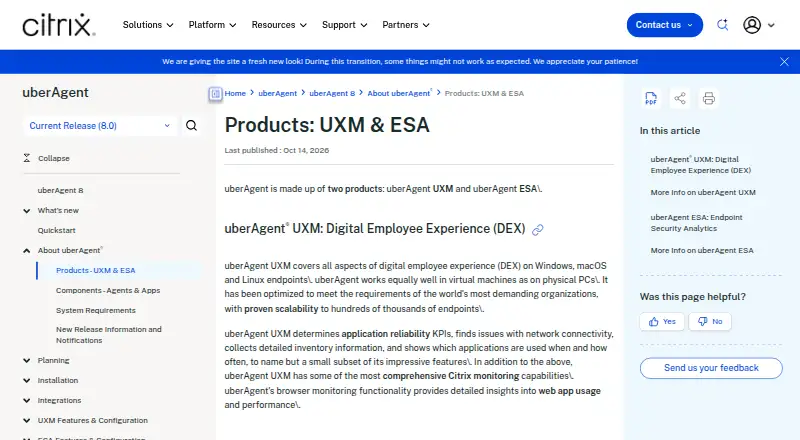Open the Partners menu
Image resolution: width=800 pixels, height=440 pixels.
[x=406, y=25]
